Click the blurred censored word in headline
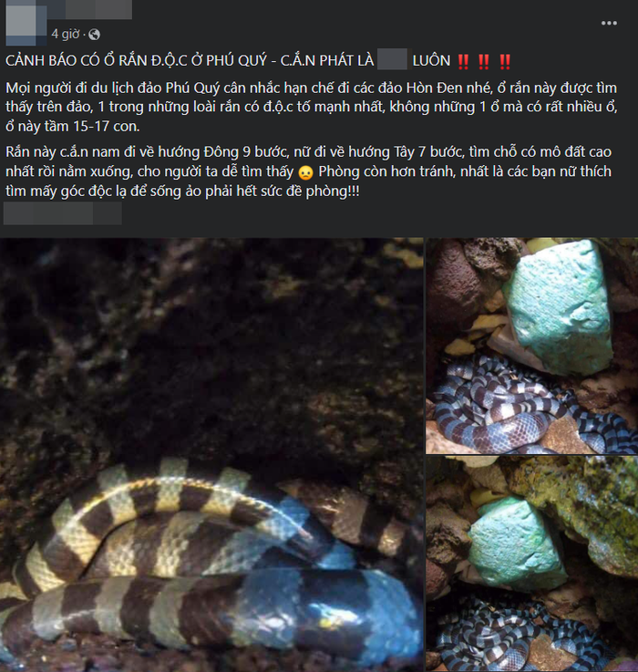The width and height of the screenshot is (638, 672). (x=392, y=59)
